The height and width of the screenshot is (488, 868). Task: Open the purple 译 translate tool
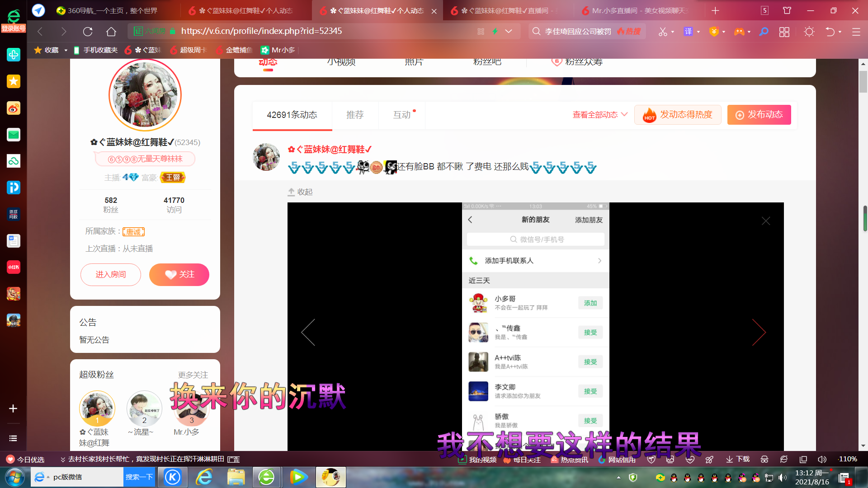pos(688,31)
